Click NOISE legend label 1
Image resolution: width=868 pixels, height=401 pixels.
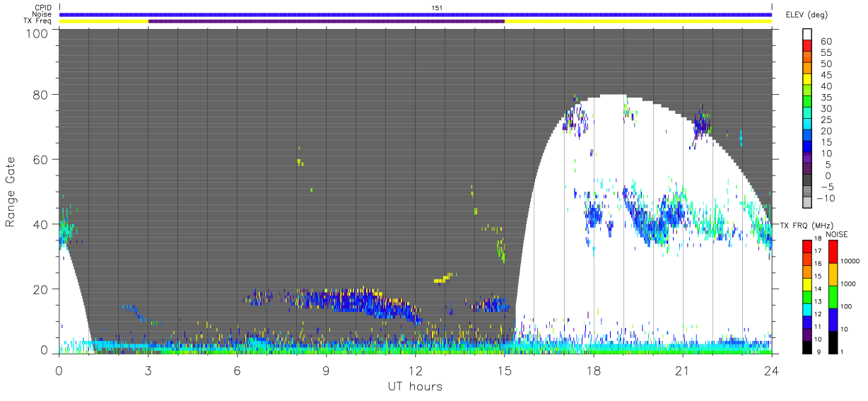[x=843, y=351]
